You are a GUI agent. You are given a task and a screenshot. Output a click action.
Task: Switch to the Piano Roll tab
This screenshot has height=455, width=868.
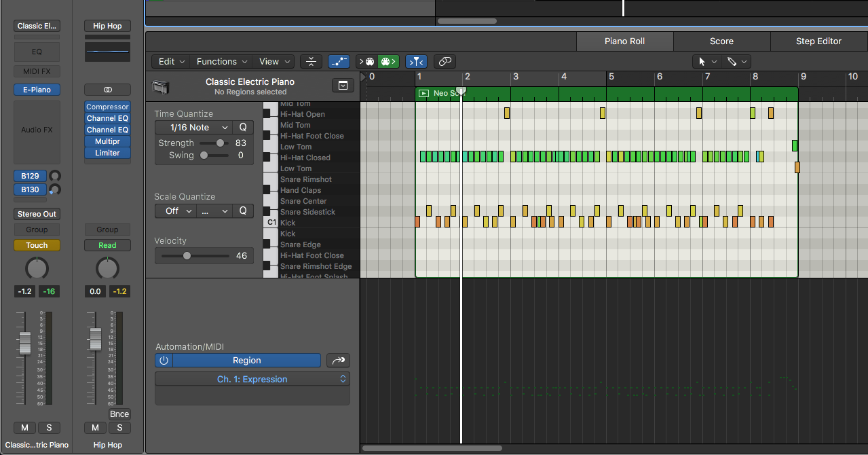pyautogui.click(x=624, y=41)
